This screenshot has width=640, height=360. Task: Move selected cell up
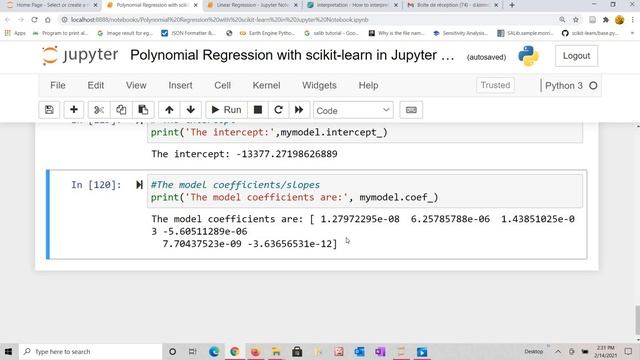[x=169, y=110]
